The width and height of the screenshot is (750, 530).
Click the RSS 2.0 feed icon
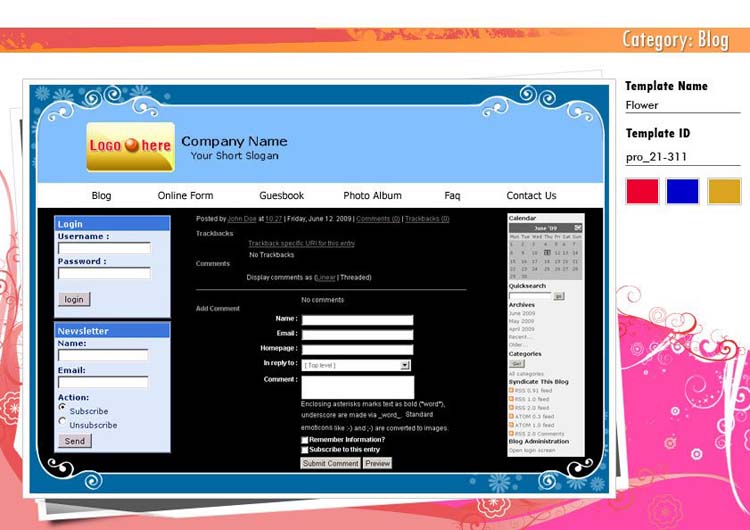point(511,408)
